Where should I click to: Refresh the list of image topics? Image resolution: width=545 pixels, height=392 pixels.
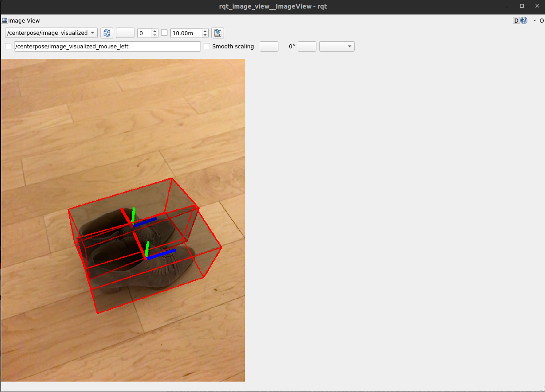pyautogui.click(x=107, y=33)
